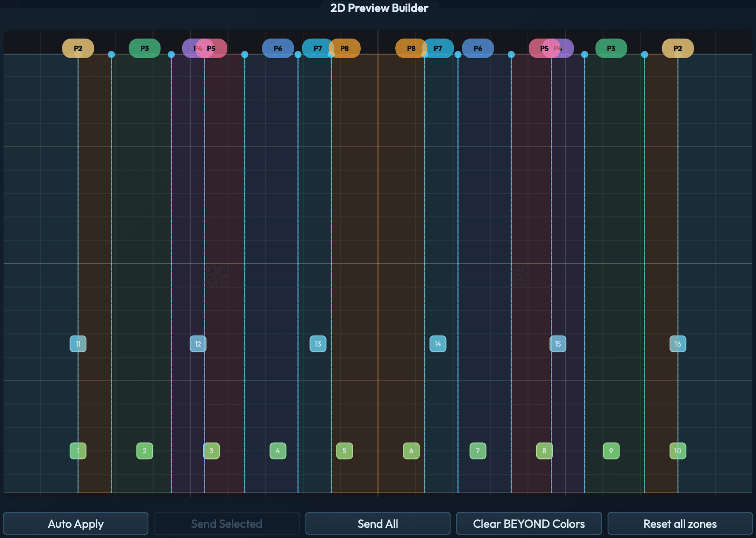756x538 pixels.
Task: Grab blue handle dot between right P6 and P5
Action: pos(511,55)
